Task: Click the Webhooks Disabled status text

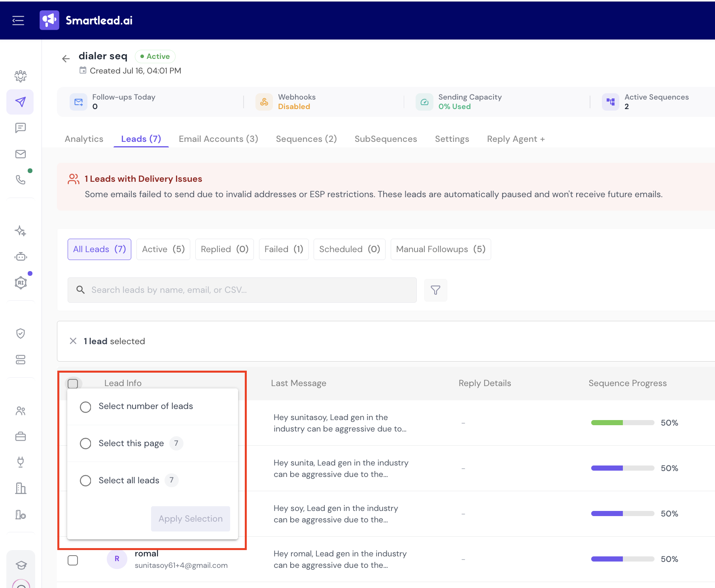Action: pos(294,107)
